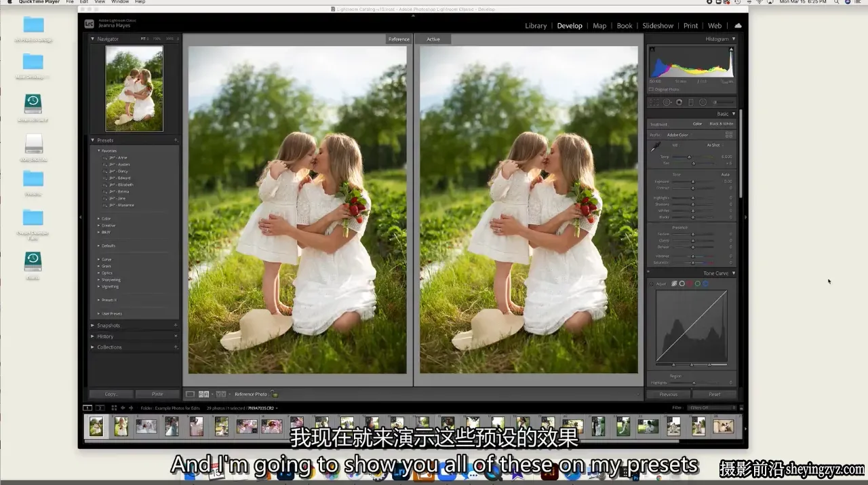Open the Slideshow module
This screenshot has width=868, height=485.
[658, 26]
